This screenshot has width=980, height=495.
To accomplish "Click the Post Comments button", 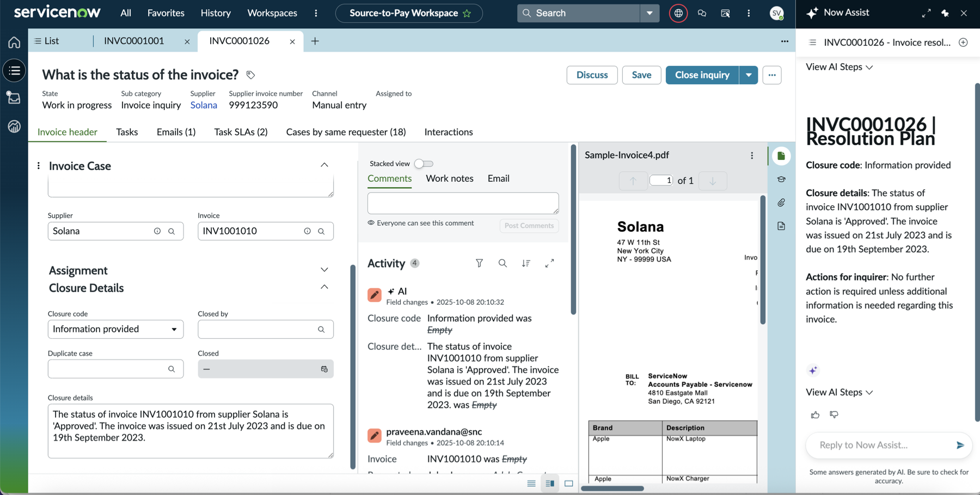I will (529, 226).
